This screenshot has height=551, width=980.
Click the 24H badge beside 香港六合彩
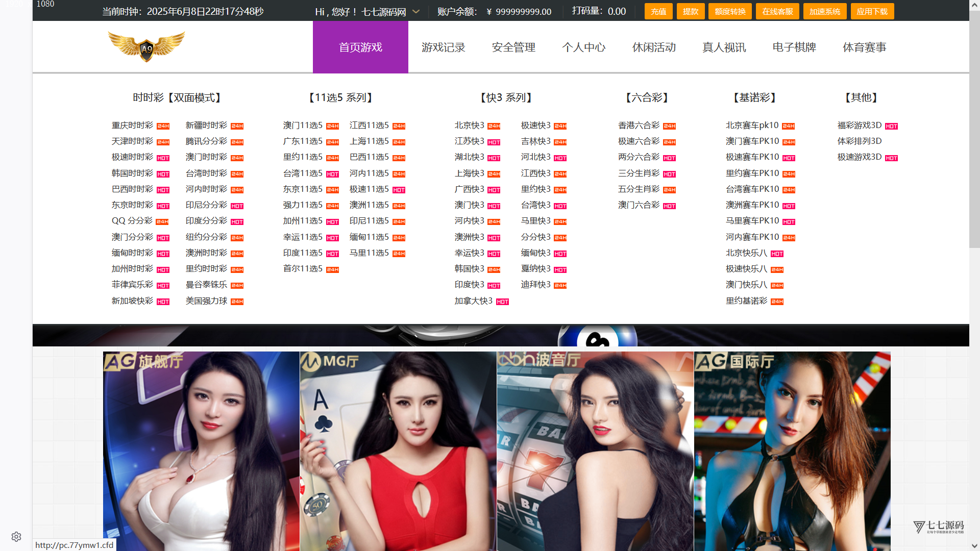[x=669, y=127]
